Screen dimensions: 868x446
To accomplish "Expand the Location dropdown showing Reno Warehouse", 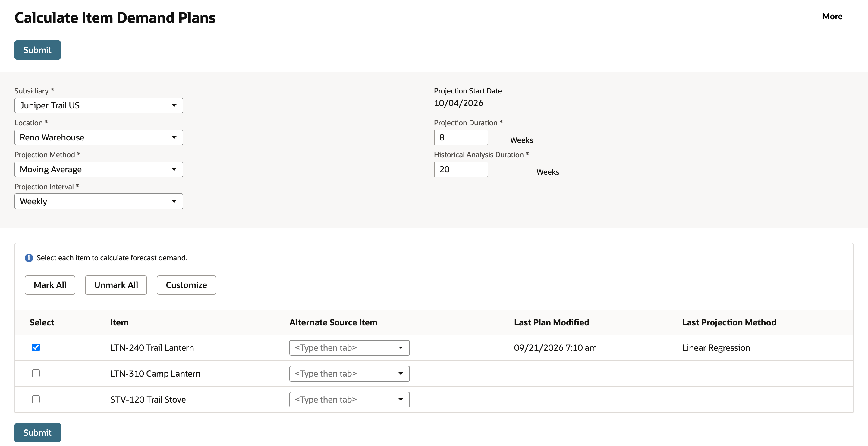I will 99,137.
